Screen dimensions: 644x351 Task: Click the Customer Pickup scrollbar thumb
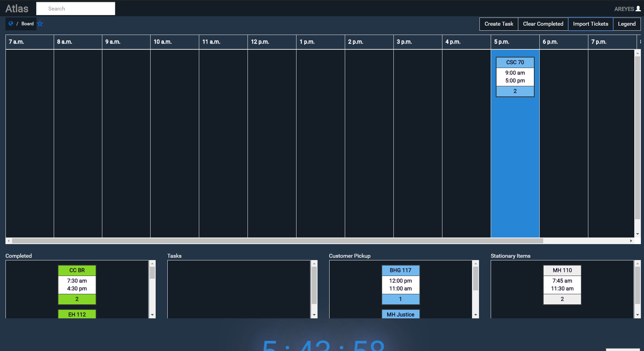pos(476,278)
